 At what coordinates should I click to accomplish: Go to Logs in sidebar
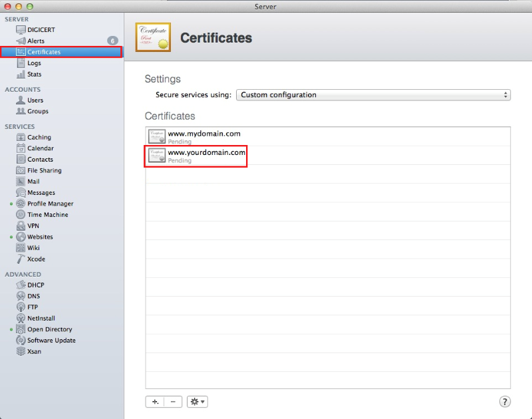[x=35, y=63]
